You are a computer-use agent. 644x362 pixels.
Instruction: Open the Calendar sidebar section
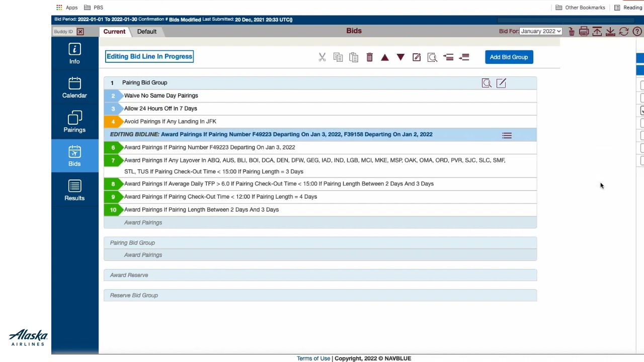coord(74,87)
